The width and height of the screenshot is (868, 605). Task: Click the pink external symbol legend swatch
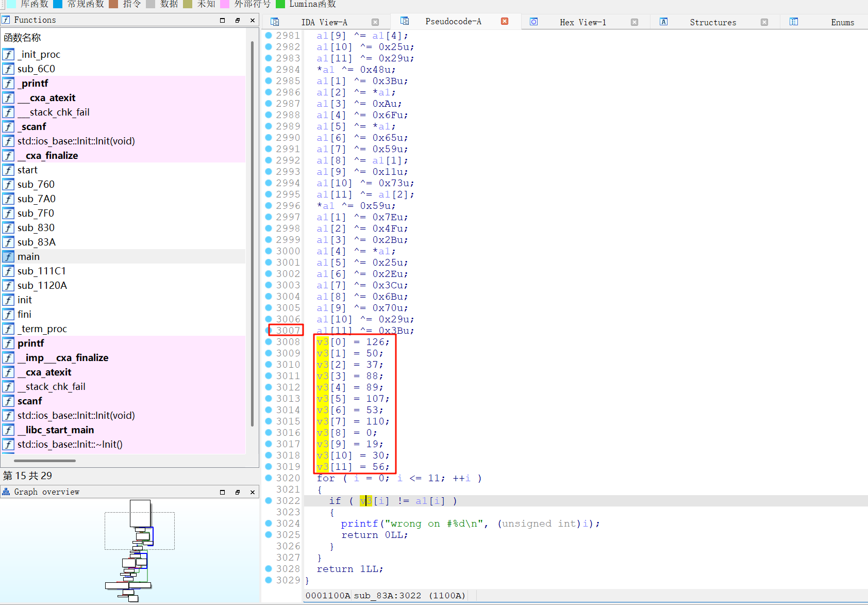[x=225, y=4]
